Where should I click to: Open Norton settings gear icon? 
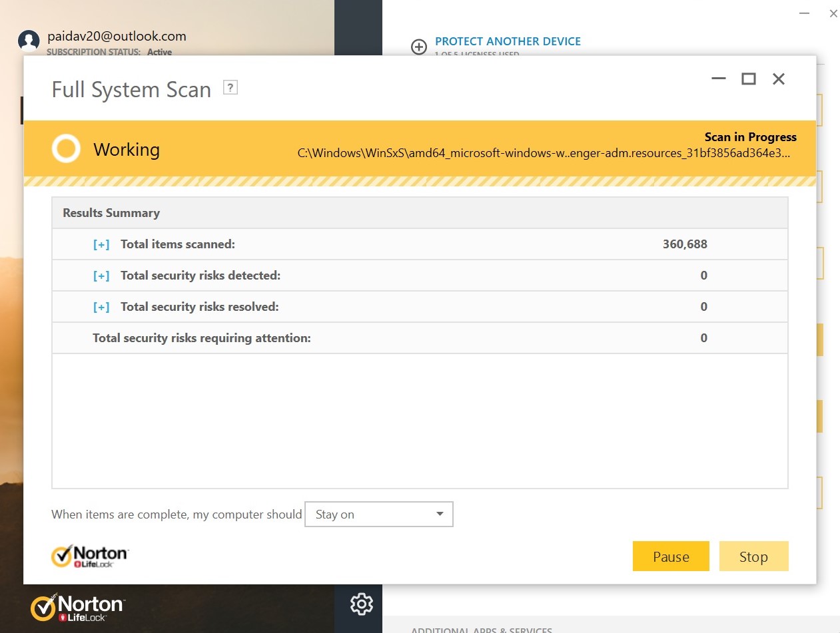(362, 604)
